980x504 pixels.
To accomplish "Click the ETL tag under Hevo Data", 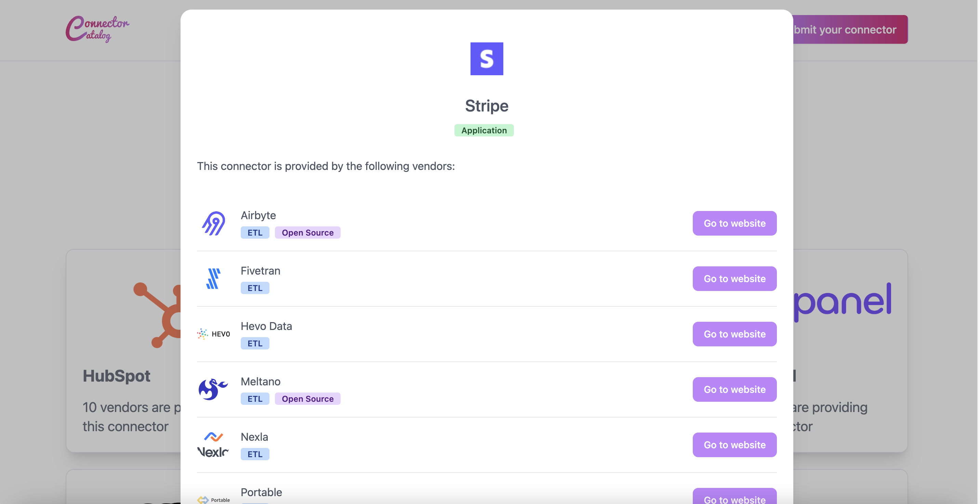I will [x=255, y=343].
